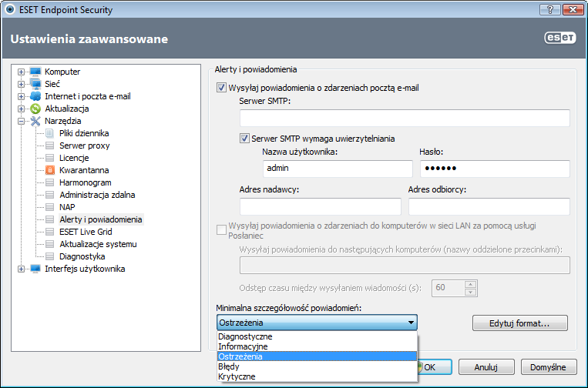This screenshot has width=588, height=388.
Task: Click the Anuluj button
Action: (x=486, y=367)
